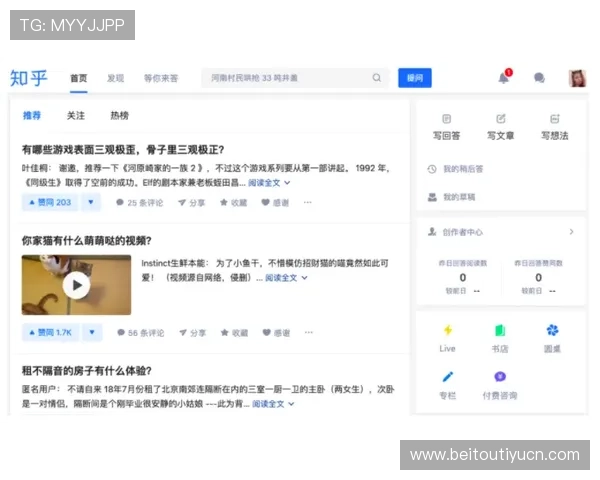
Task: Favorite 收藏 the cat video answer
Action: coord(235,333)
